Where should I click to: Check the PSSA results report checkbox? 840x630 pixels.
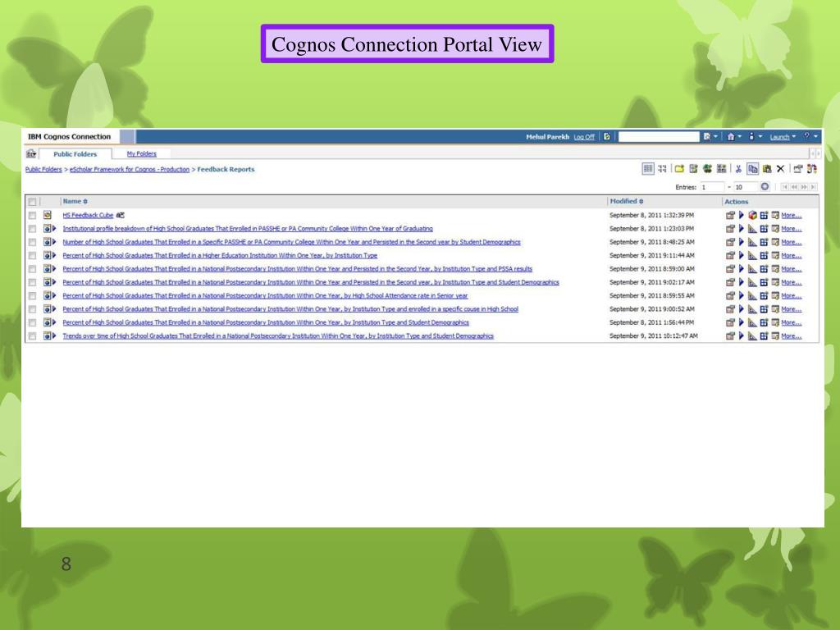[x=32, y=269]
